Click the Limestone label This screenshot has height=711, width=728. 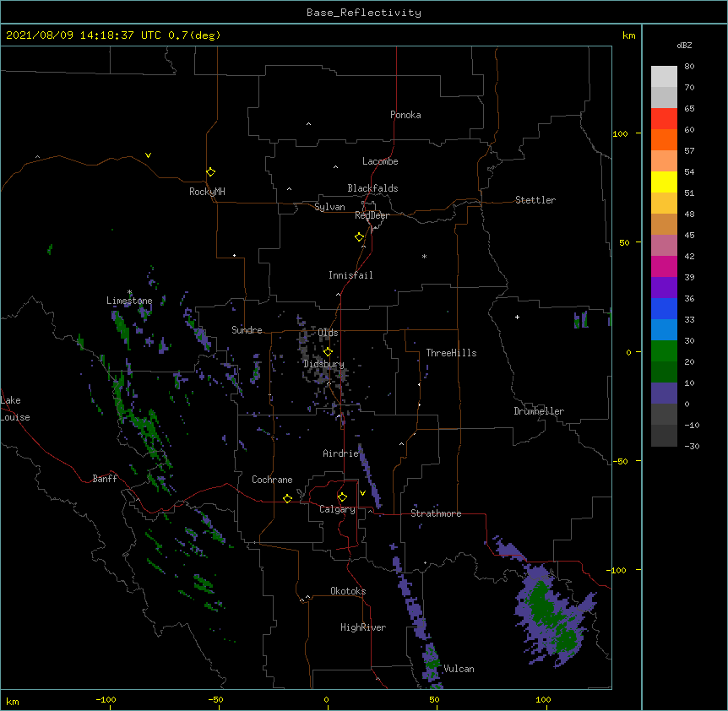point(129,301)
